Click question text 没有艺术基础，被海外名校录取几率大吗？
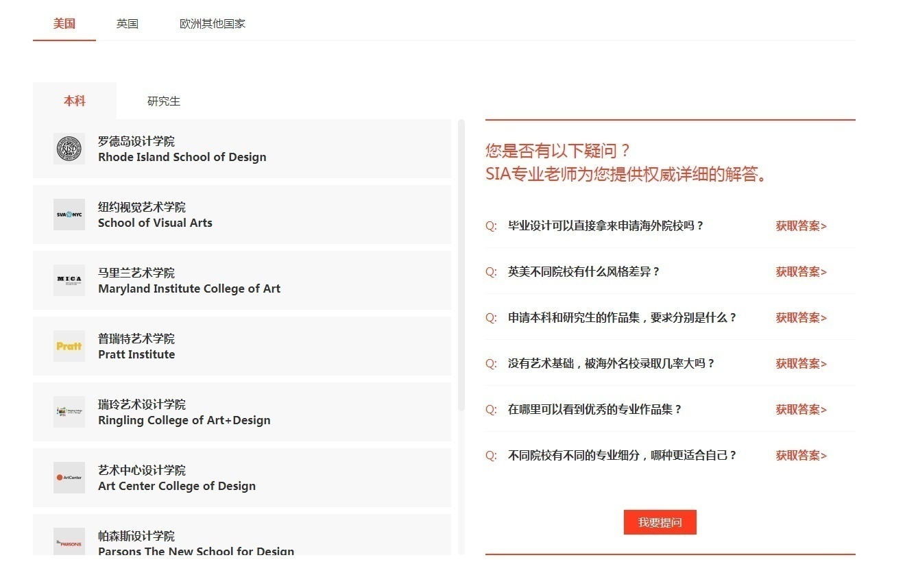The image size is (905, 588). point(612,363)
